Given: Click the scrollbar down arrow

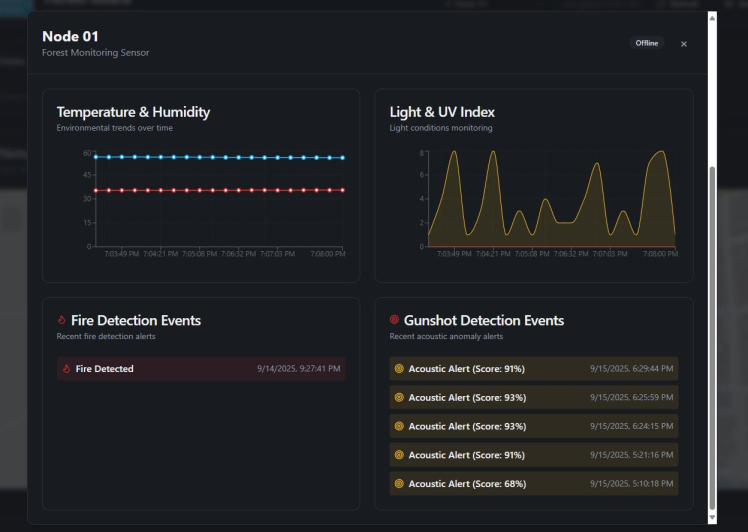Looking at the screenshot, I should click(712, 518).
